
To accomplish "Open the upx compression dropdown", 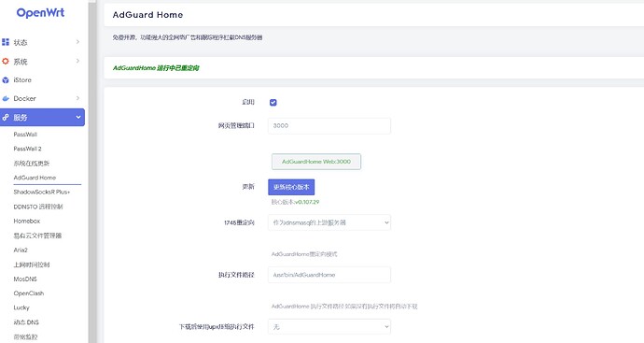I will coord(329,327).
